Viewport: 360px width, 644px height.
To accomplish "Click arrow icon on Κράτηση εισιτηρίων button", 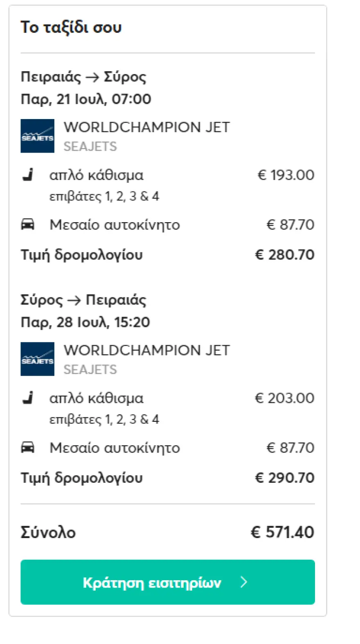I will (x=244, y=582).
